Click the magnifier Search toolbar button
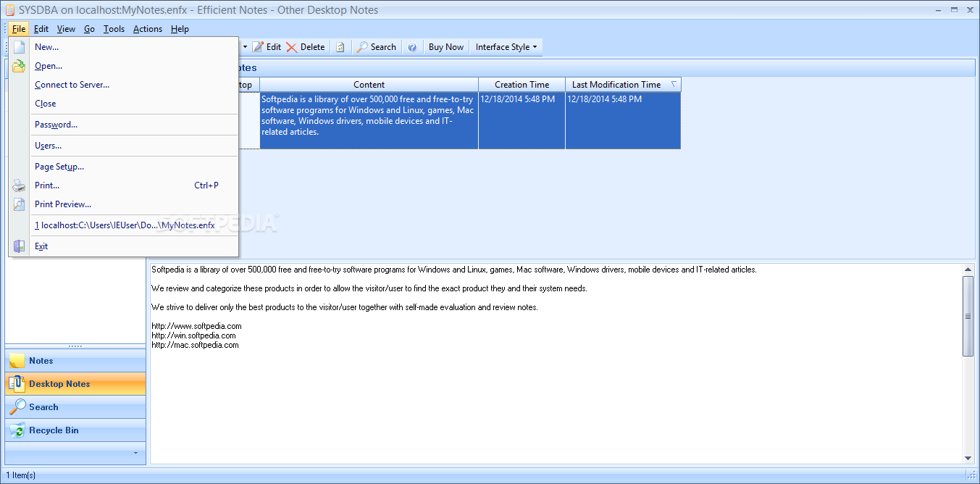This screenshot has height=484, width=980. [x=376, y=47]
